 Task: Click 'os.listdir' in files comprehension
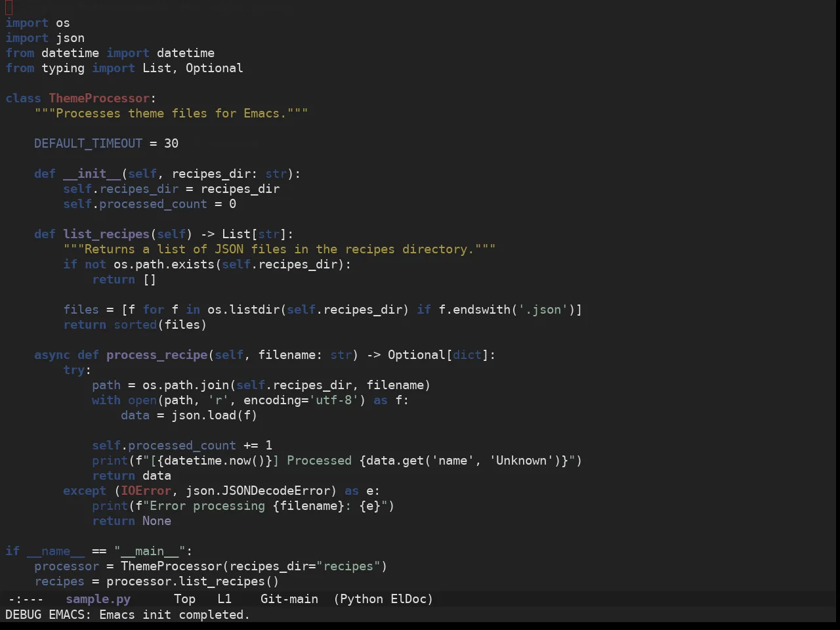(243, 310)
